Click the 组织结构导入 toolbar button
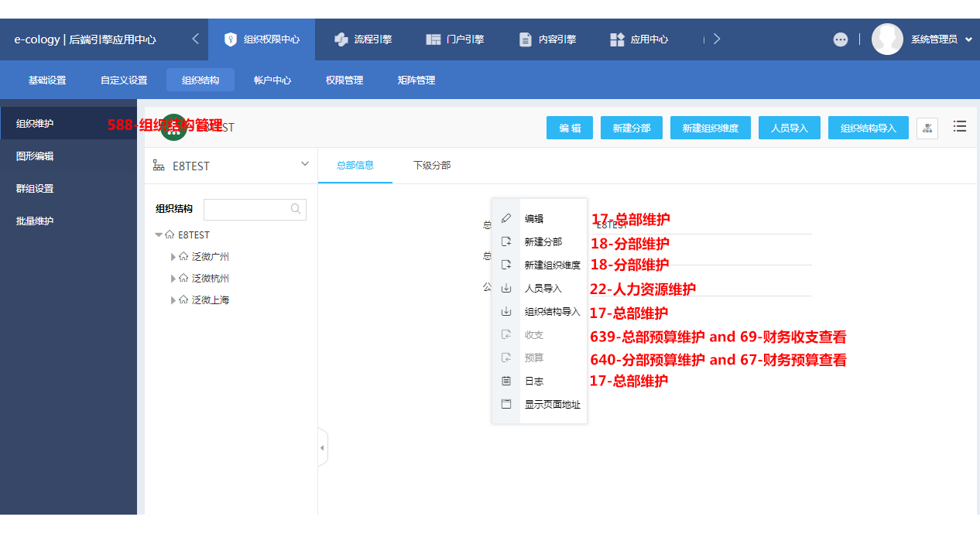 [868, 128]
